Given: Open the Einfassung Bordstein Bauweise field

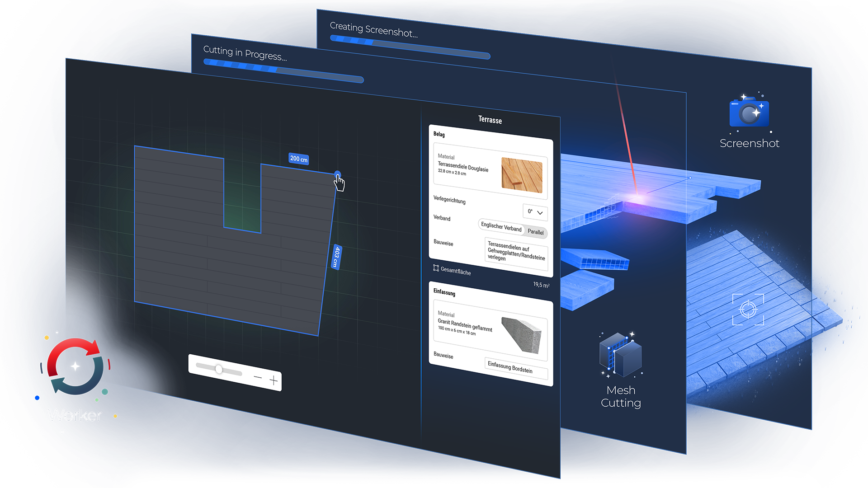Looking at the screenshot, I should click(x=516, y=369).
